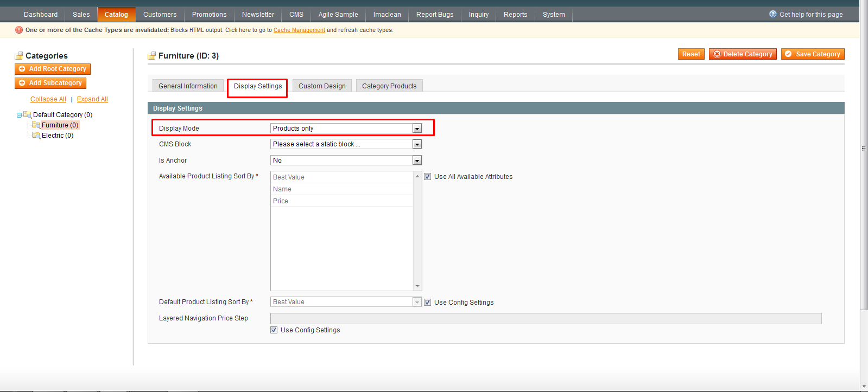Open the CMS Block dropdown
Viewport: 868px width, 392px height.
pyautogui.click(x=346, y=144)
